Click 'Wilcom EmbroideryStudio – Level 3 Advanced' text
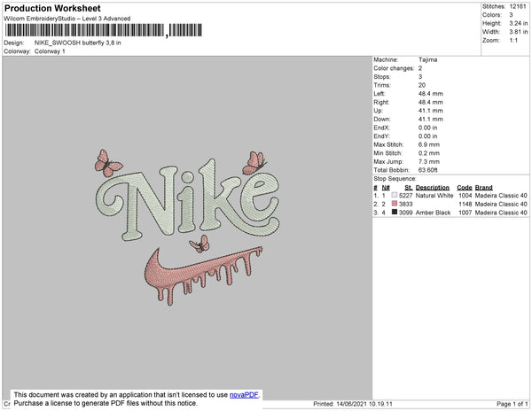Viewport: 532px width, 411px height. pos(67,19)
